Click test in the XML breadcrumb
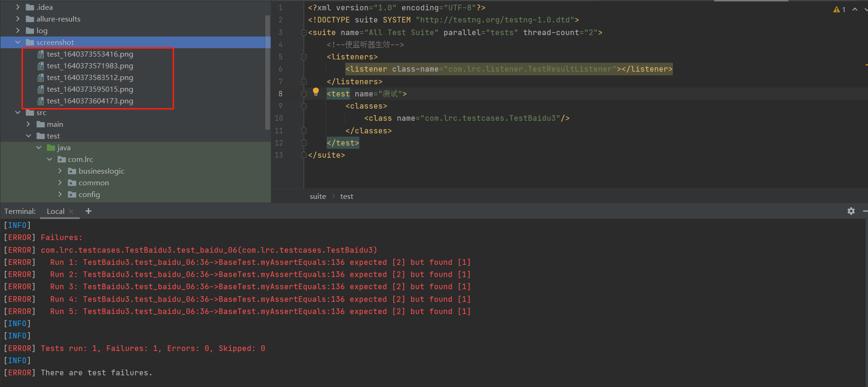Image resolution: width=868 pixels, height=387 pixels. click(347, 197)
